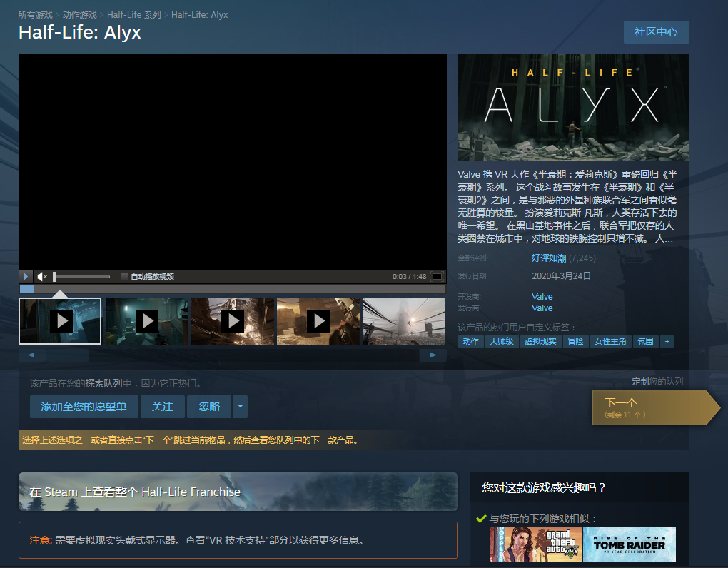Viewport: 728px width, 568px height.
Task: Click the 关注 follow button
Action: coord(163,407)
